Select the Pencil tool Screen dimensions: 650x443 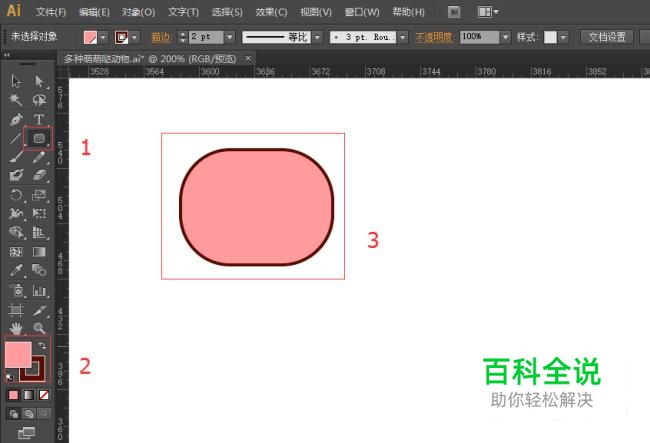coord(39,157)
